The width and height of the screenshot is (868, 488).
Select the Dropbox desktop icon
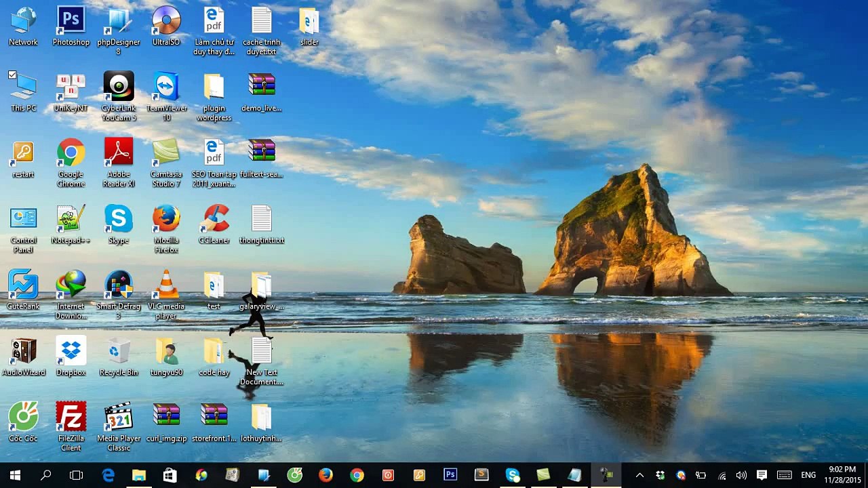(x=71, y=357)
